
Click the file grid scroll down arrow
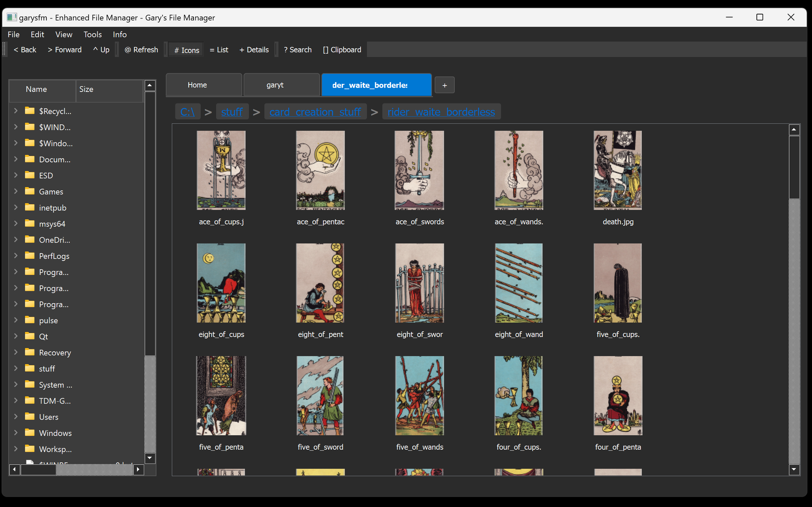point(794,469)
